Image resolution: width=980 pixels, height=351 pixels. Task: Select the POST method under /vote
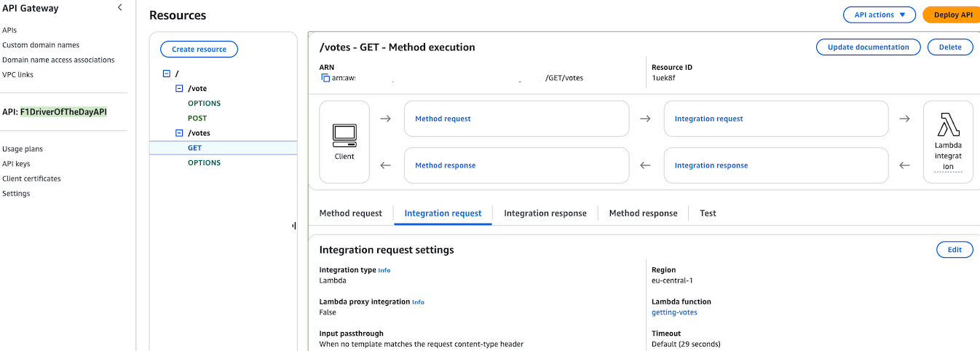point(197,118)
